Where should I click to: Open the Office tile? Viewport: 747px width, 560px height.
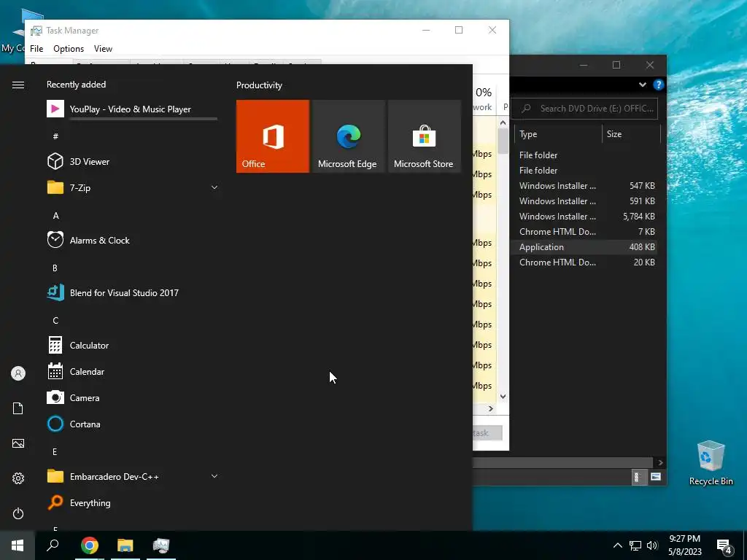[273, 136]
